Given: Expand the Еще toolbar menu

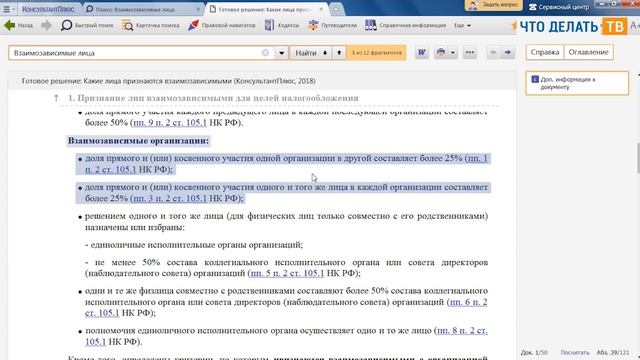Looking at the screenshot, I should (462, 25).
